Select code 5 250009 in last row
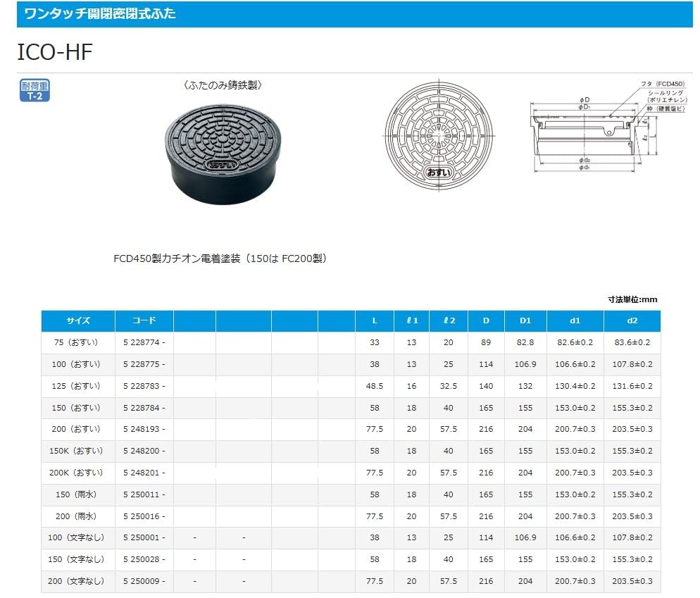This screenshot has width=700, height=598. (144, 581)
